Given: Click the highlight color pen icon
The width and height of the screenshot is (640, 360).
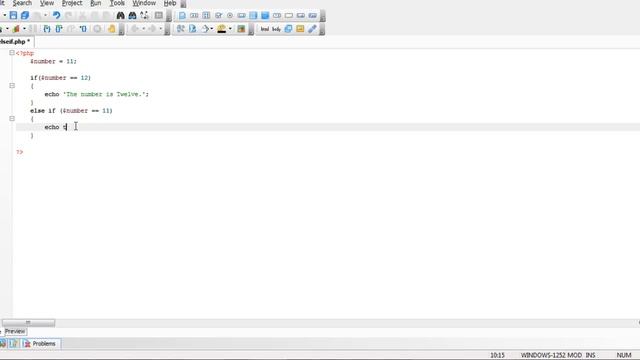Looking at the screenshot, I should coord(222,29).
